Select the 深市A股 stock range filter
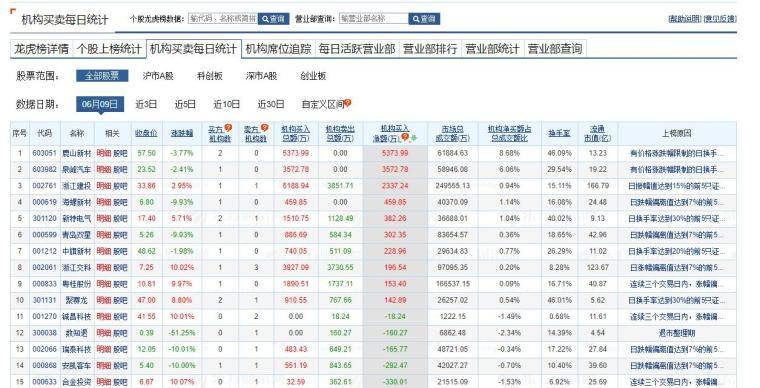The width and height of the screenshot is (760, 388). [x=261, y=76]
